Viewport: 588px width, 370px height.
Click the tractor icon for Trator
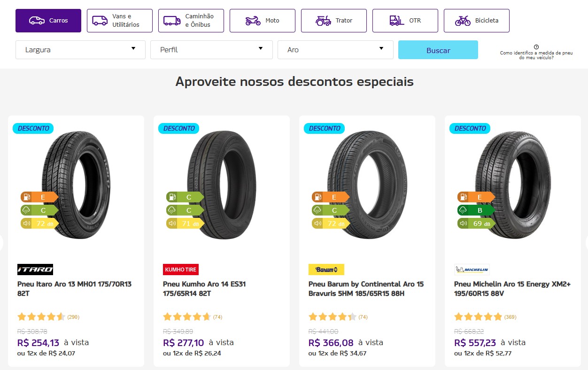tap(323, 21)
